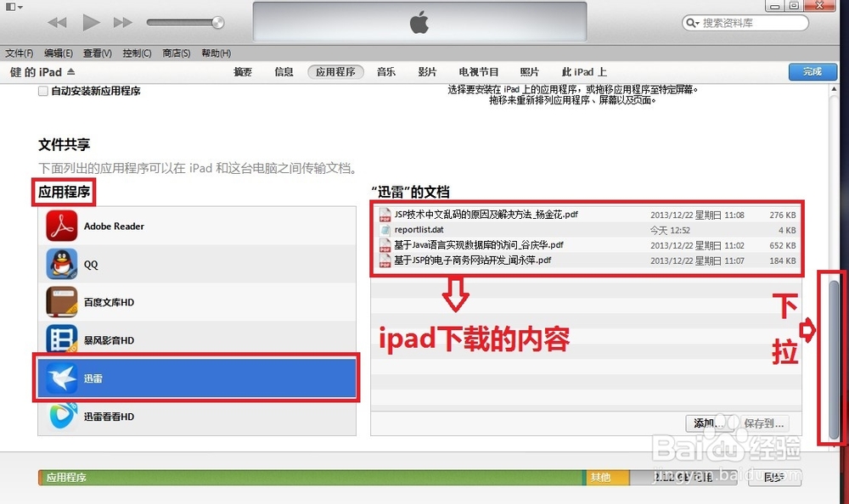Click the 652 KB size value
Viewport: 849px width, 504px height.
(783, 245)
